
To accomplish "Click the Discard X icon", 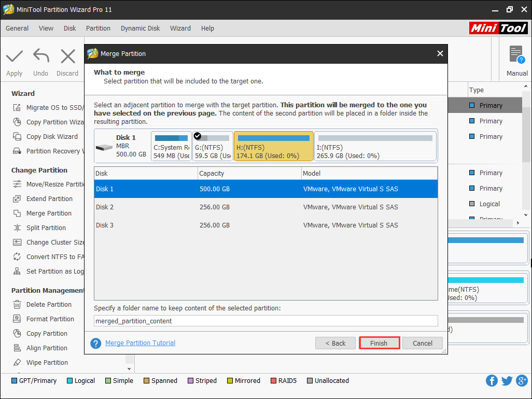I will 68,56.
